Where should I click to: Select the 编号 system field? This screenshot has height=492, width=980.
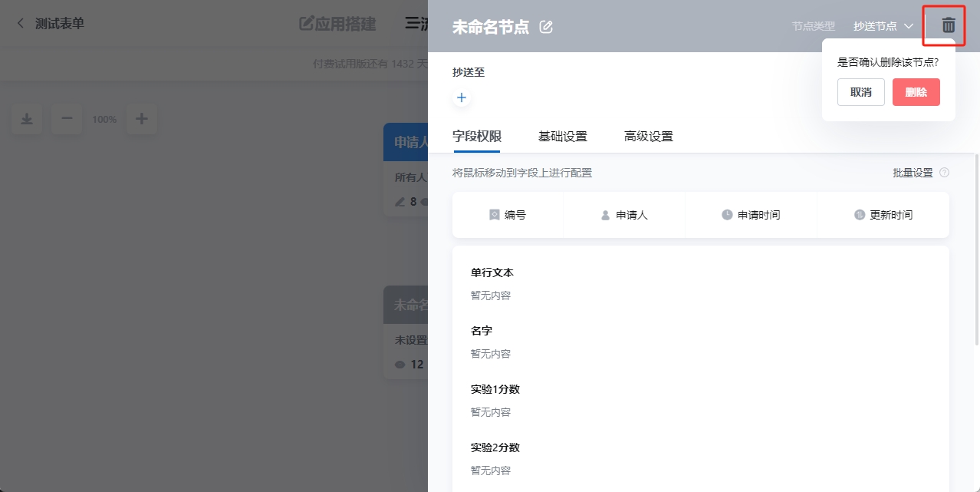point(508,215)
